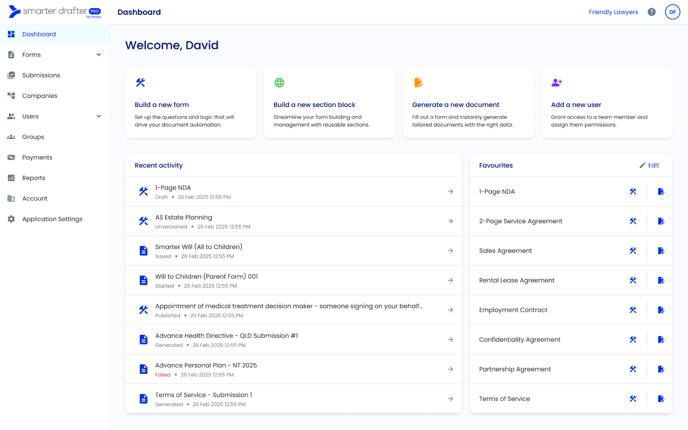
Task: Generate document for Employment Contract
Action: click(661, 310)
